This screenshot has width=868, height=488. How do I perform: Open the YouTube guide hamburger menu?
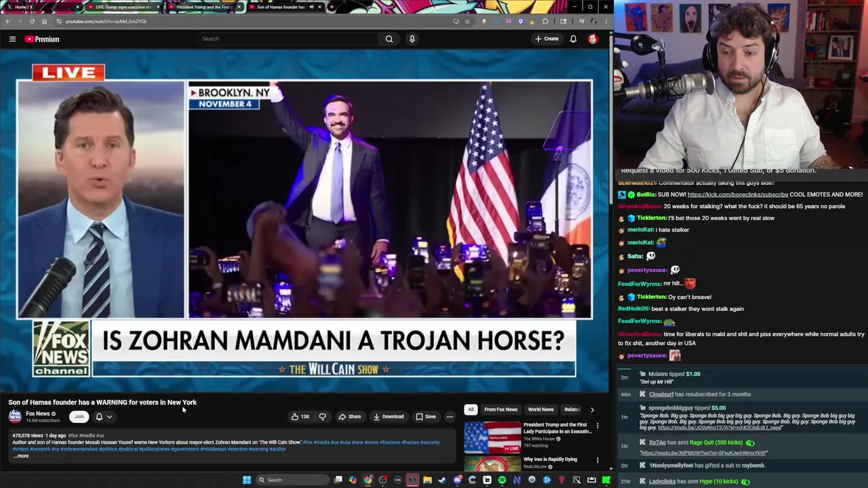[x=12, y=39]
